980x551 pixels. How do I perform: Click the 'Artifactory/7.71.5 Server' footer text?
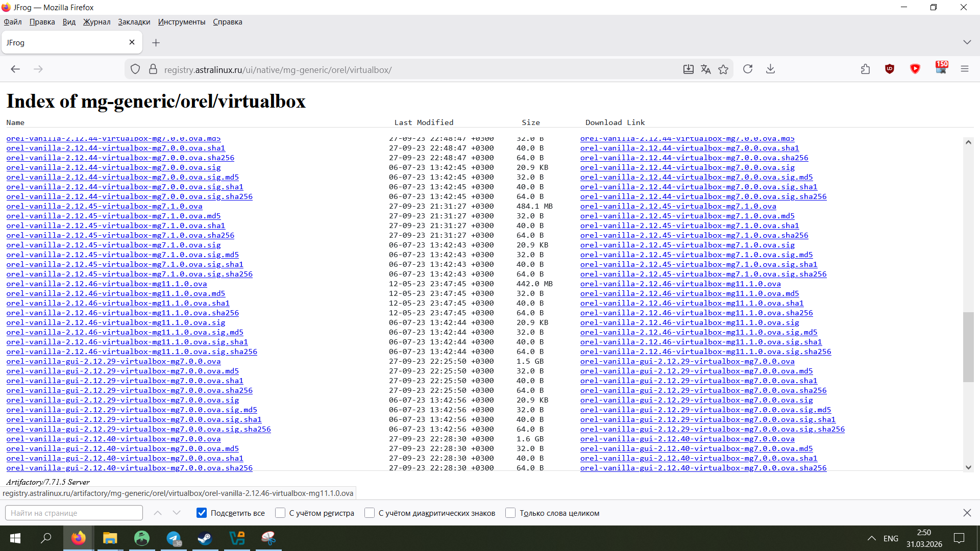click(48, 482)
